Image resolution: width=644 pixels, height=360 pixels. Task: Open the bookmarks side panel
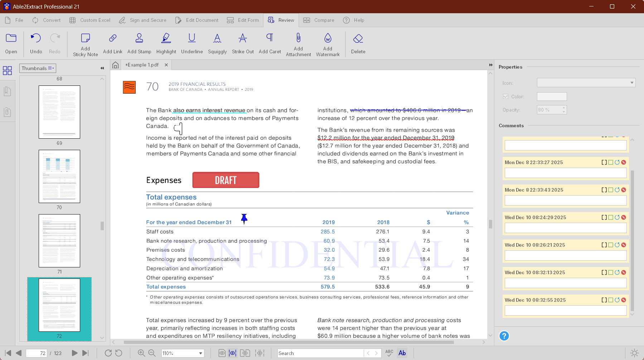[7, 91]
